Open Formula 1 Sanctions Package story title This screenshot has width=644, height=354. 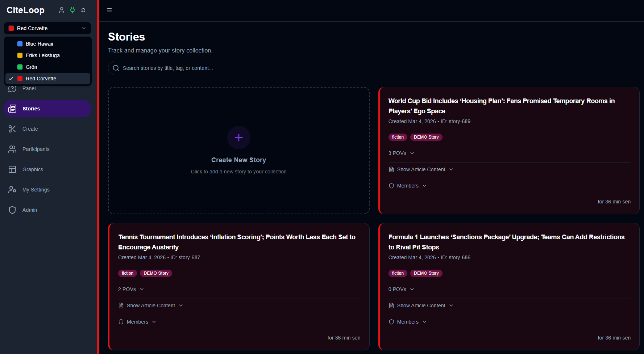(507, 242)
